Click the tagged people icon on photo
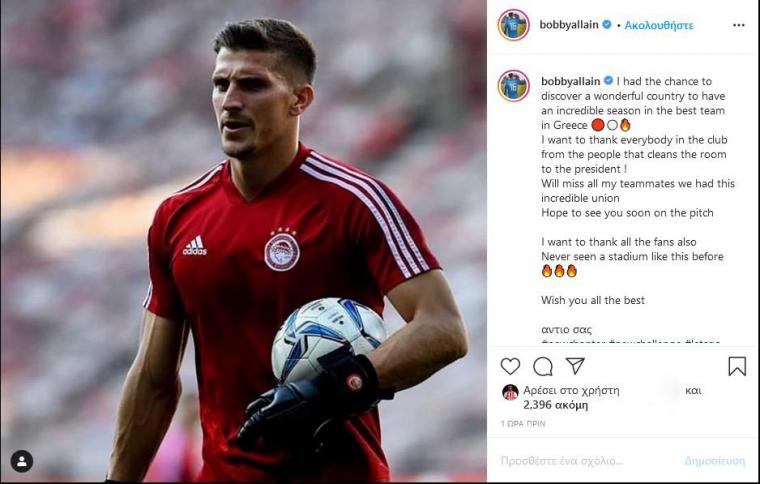Image resolution: width=760 pixels, height=484 pixels. (22, 461)
